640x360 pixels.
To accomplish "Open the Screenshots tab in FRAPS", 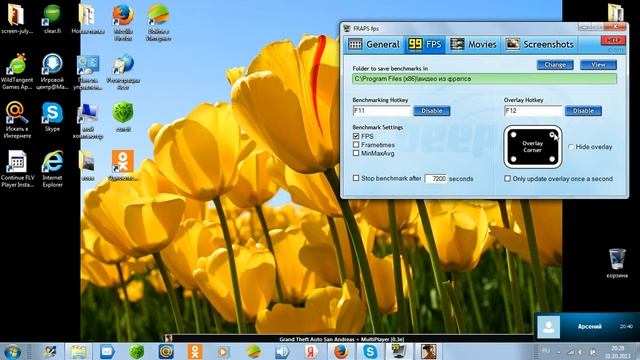I will pos(540,44).
